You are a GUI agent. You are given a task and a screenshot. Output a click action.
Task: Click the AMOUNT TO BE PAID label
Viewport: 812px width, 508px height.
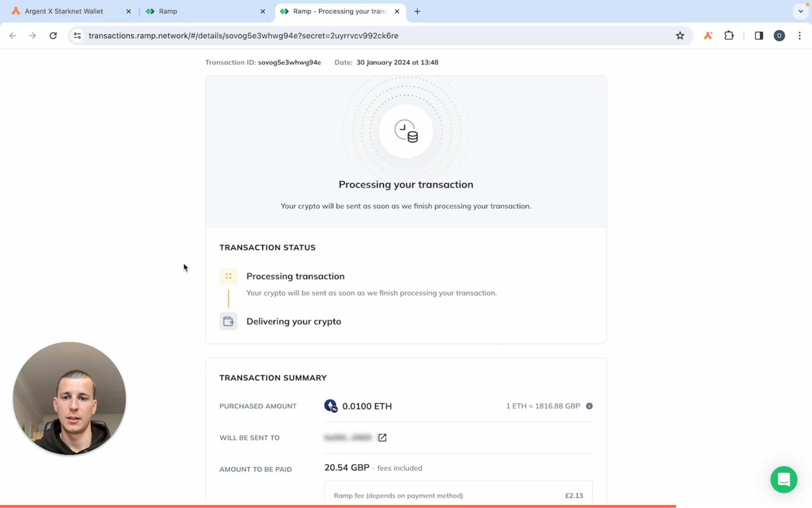click(256, 469)
